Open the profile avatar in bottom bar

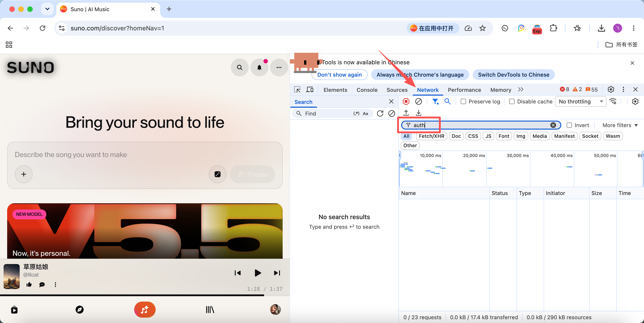point(275,310)
